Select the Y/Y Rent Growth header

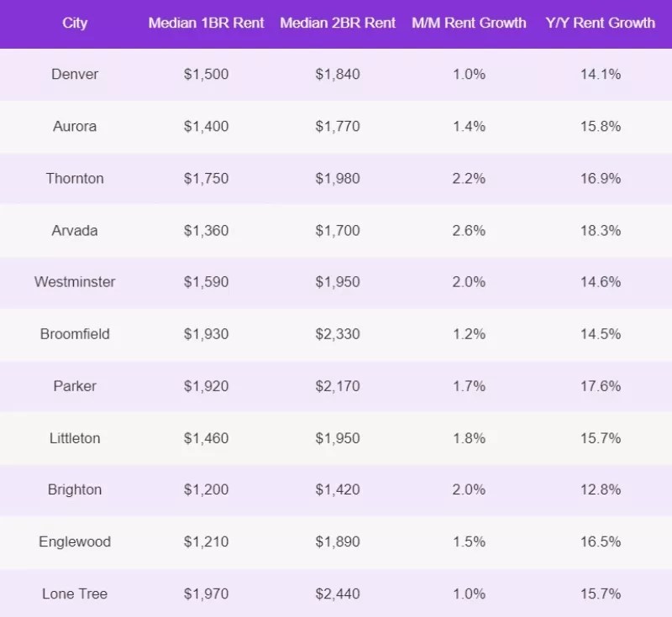click(x=600, y=23)
